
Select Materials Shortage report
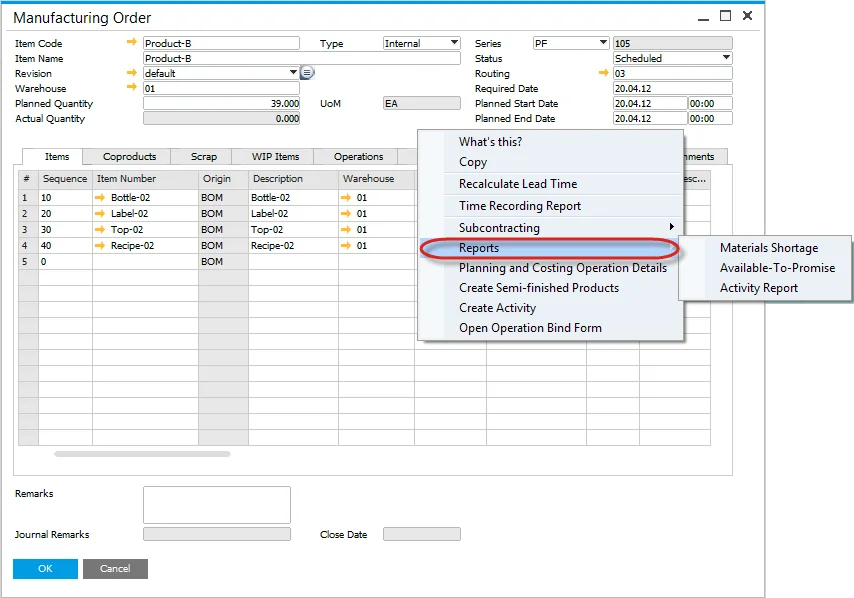768,248
